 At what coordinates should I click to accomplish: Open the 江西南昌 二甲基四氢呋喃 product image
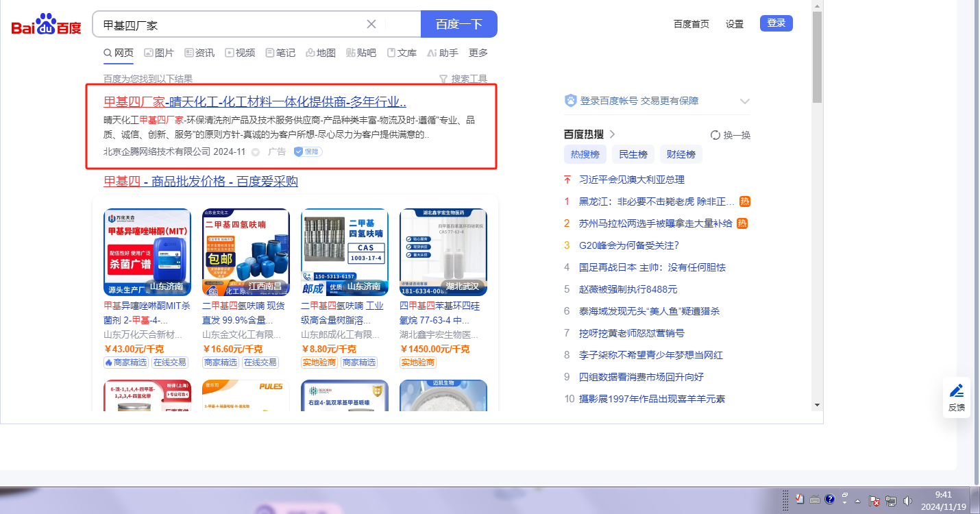click(246, 252)
